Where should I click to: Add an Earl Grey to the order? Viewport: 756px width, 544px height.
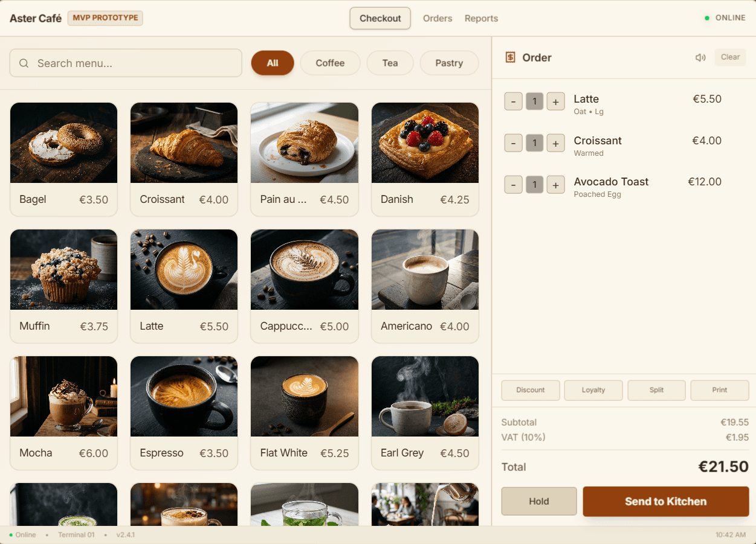[x=425, y=413]
